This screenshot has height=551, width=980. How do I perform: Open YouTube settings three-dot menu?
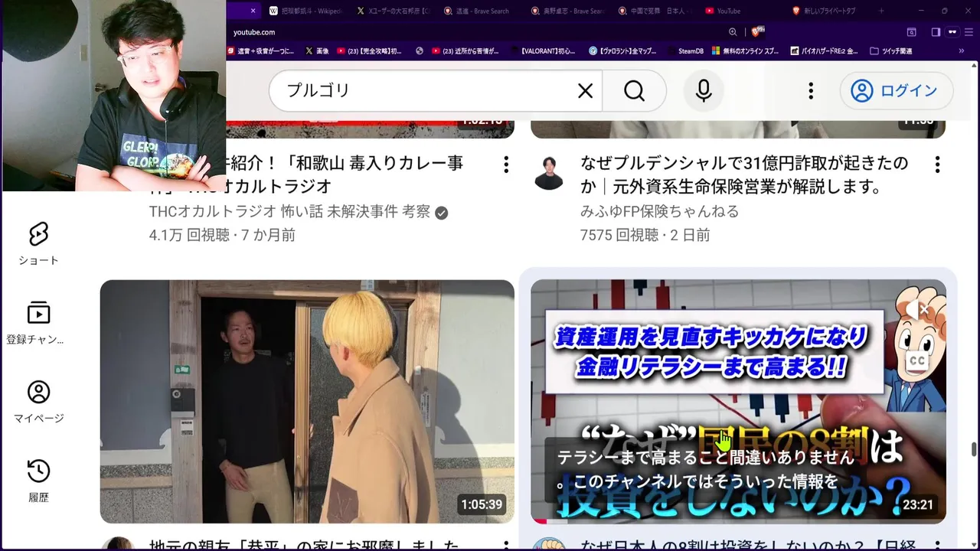(811, 91)
